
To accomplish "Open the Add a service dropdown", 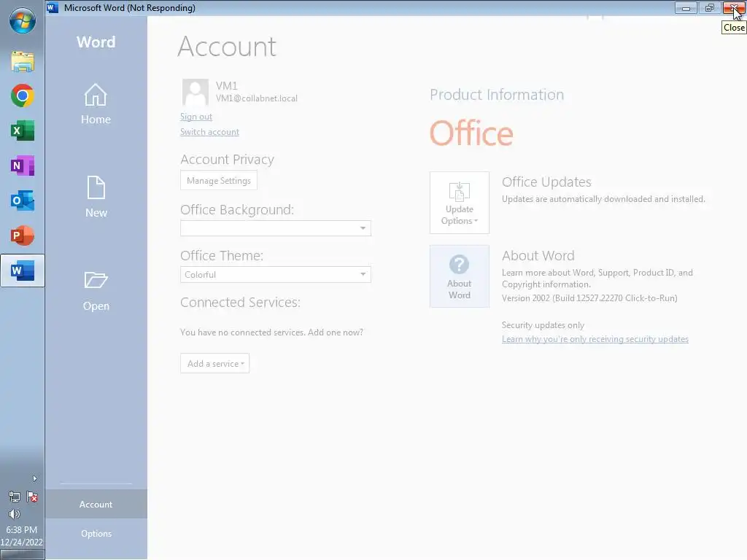I will click(x=215, y=363).
